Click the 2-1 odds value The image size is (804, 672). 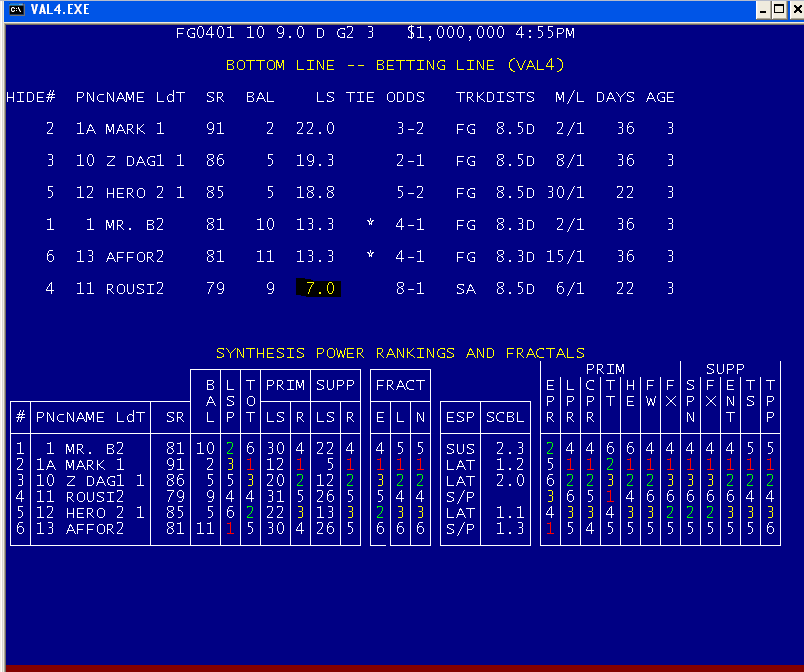click(410, 161)
